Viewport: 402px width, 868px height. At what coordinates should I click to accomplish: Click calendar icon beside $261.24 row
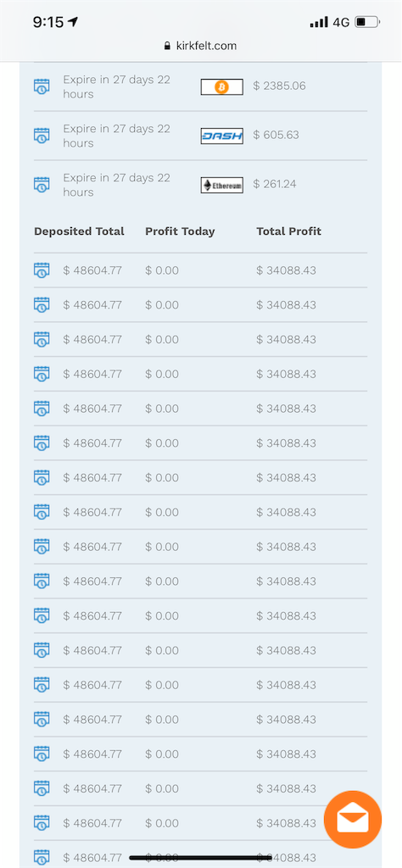click(x=42, y=185)
